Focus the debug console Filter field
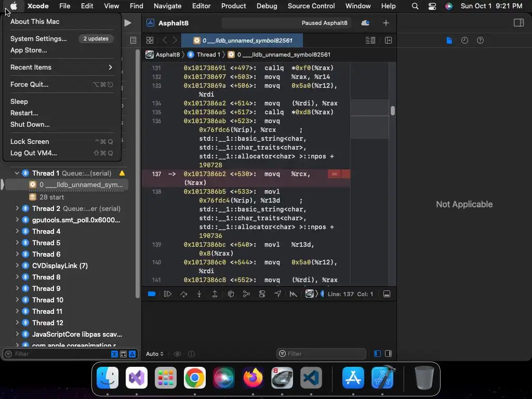The height and width of the screenshot is (399, 532). (321, 354)
